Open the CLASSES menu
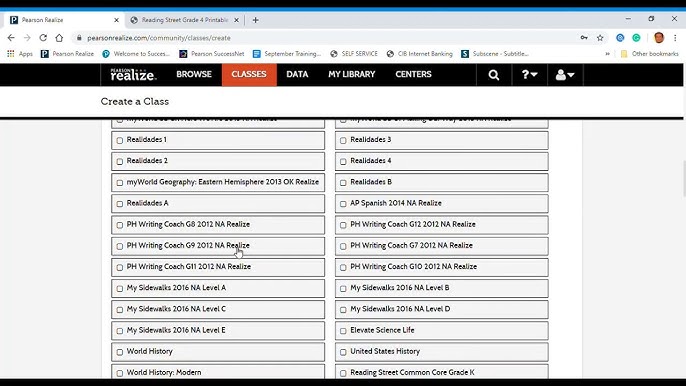Viewport: 686px width, 386px height. (x=249, y=74)
